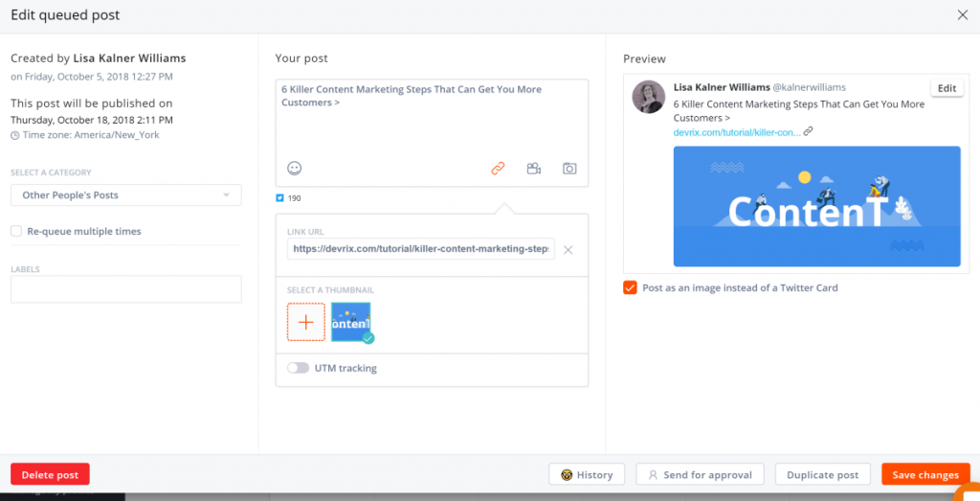Toggle UTM tracking switch

(299, 368)
